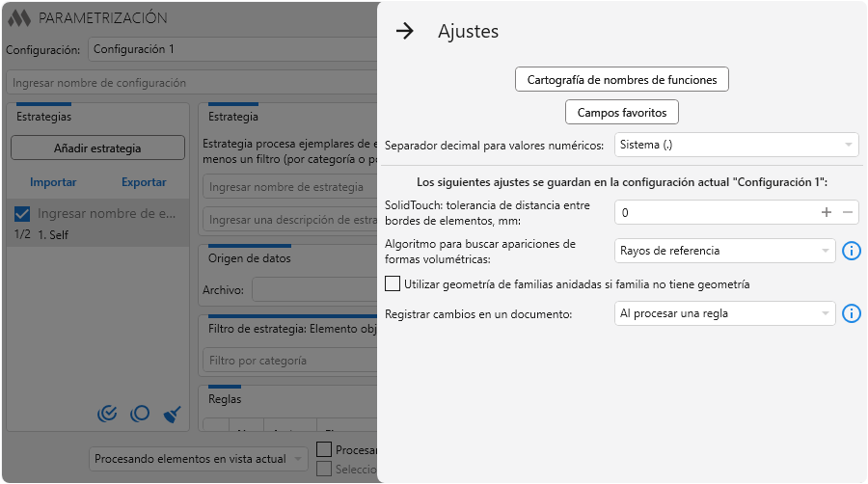Click the check-all strategies icon

tap(108, 414)
